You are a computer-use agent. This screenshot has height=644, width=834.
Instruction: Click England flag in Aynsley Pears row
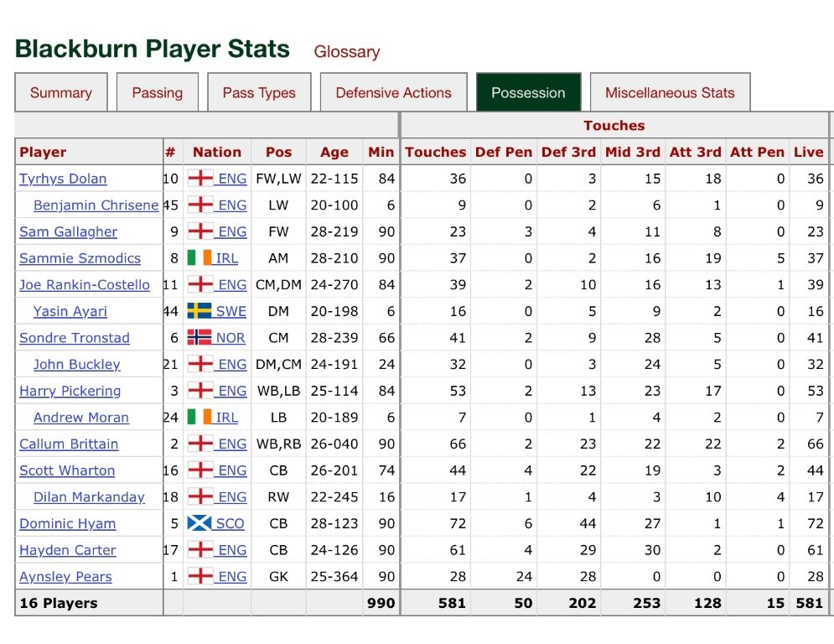tap(199, 577)
